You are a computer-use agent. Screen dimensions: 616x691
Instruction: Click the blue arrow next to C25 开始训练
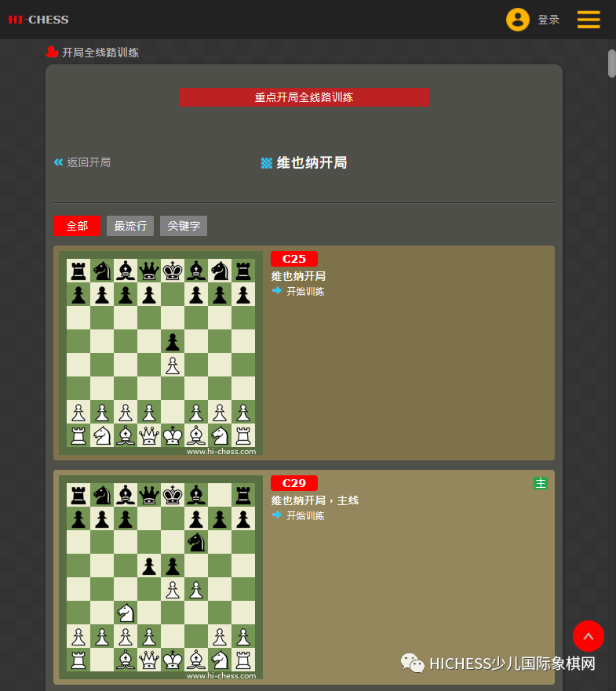[x=276, y=290]
